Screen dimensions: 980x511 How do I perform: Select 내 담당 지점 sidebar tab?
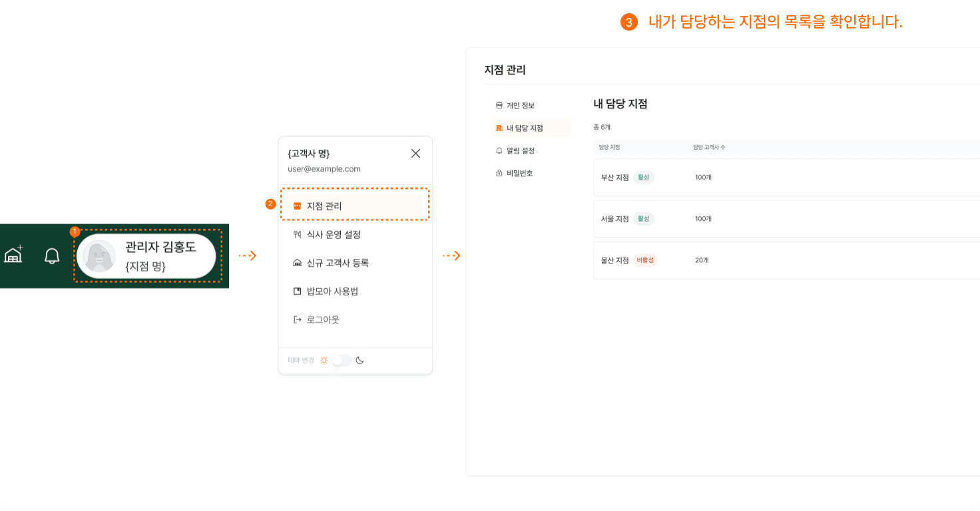pyautogui.click(x=531, y=128)
